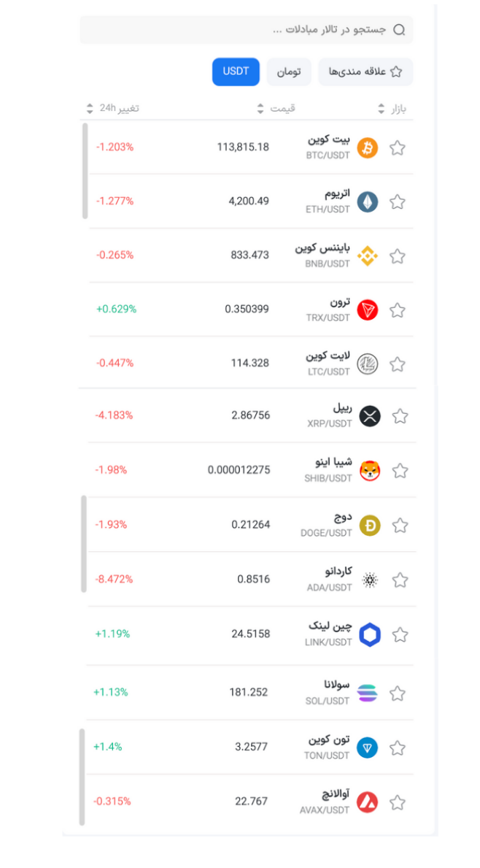
Task: Sort by the قیمت column arrows
Action: [260, 107]
